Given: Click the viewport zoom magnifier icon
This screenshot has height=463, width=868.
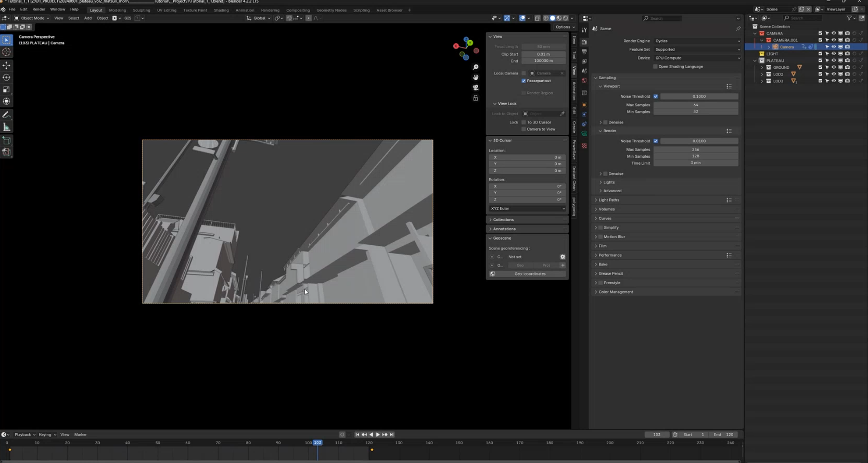Looking at the screenshot, I should point(476,67).
